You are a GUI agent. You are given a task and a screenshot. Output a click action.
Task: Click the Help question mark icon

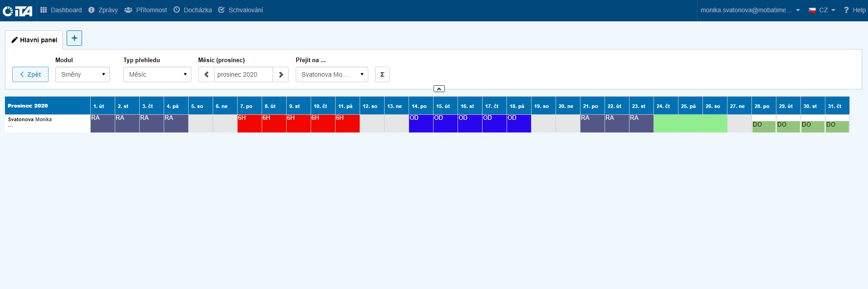click(x=846, y=10)
